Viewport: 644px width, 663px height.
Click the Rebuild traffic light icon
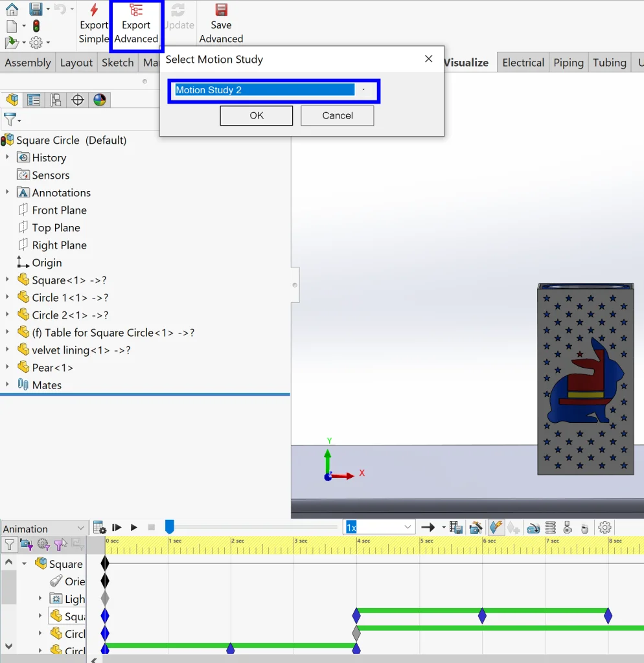tap(36, 26)
